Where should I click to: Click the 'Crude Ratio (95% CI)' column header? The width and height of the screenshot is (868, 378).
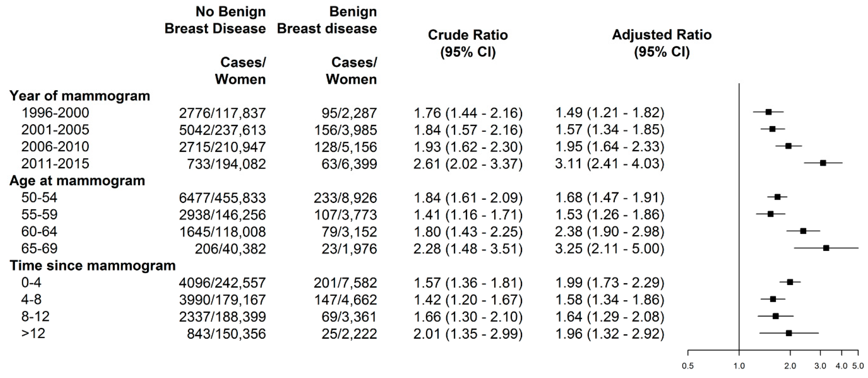click(x=468, y=44)
